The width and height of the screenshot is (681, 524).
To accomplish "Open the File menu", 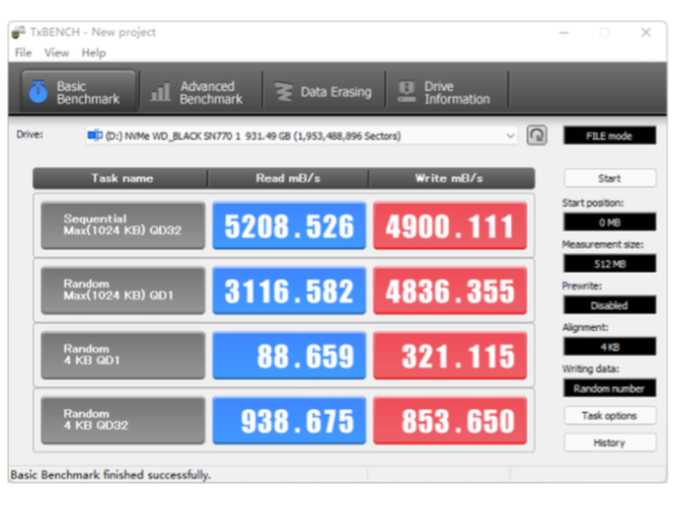I will click(23, 53).
